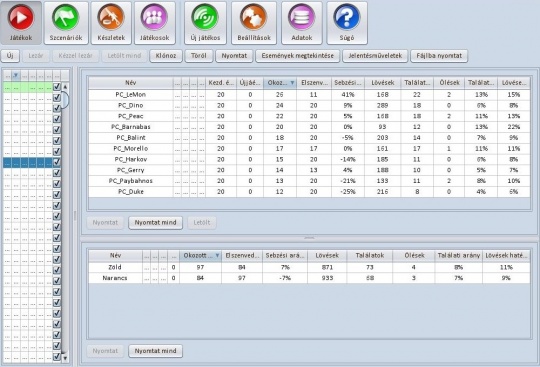Click scroll down arrow of game list
Image resolution: width=540 pixels, height=367 pixels.
click(x=65, y=358)
